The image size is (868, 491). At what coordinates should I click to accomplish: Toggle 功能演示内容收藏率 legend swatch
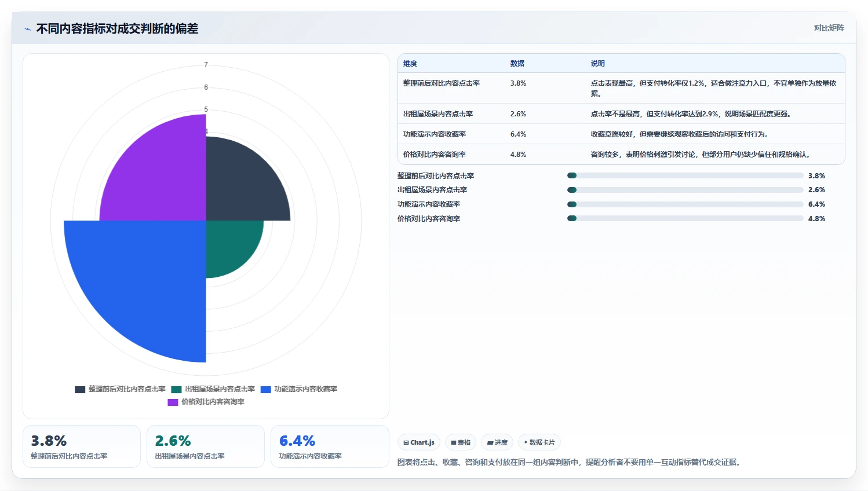coord(266,390)
